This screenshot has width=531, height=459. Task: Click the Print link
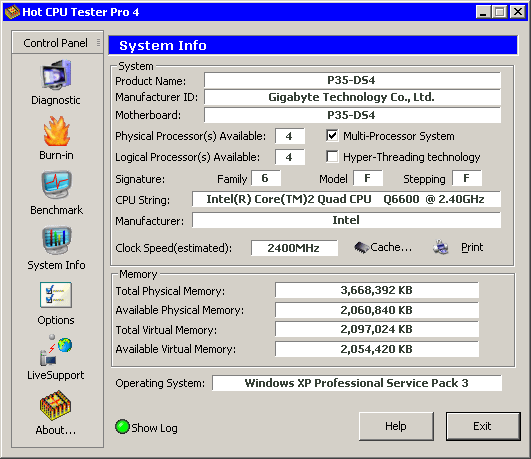pos(472,248)
